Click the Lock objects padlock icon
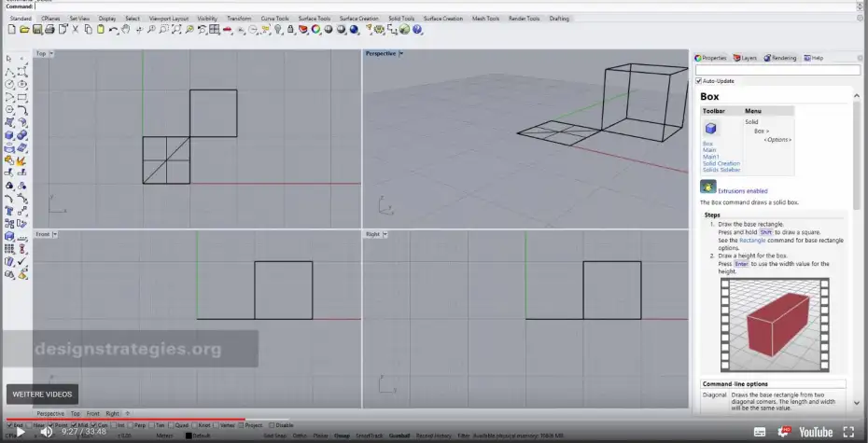 [x=290, y=29]
